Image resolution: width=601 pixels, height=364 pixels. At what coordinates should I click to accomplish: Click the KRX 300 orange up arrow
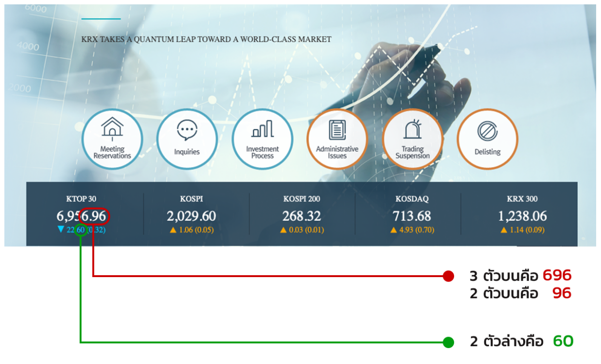(x=504, y=230)
